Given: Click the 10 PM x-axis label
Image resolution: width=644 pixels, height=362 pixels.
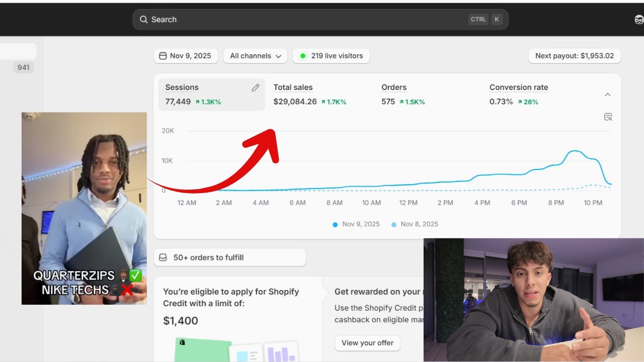Looking at the screenshot, I should 593,203.
